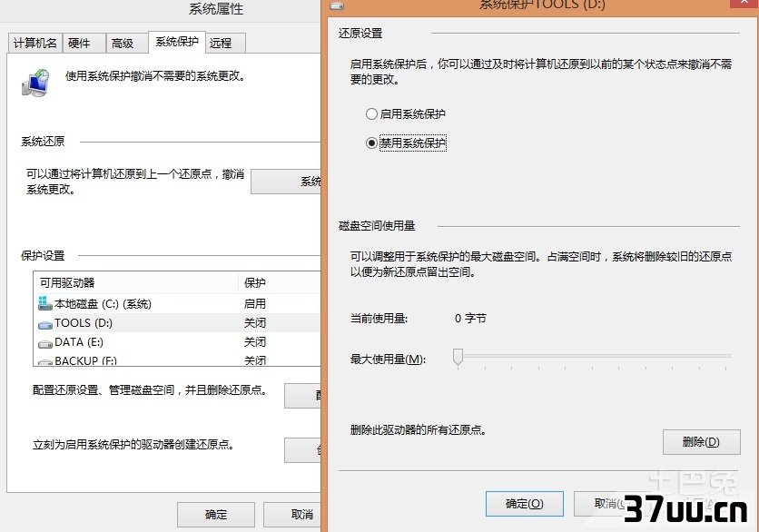Viewport: 759px width, 532px height.
Task: Click the 0 字节 current usage value
Action: 470,319
